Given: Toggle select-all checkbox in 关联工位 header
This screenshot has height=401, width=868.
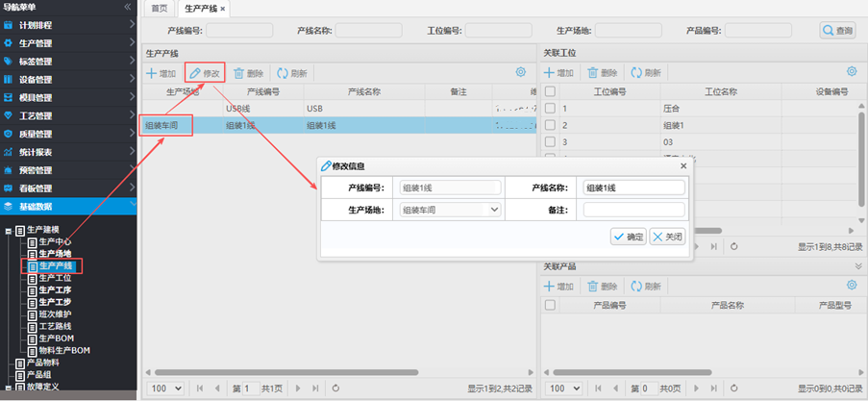Looking at the screenshot, I should coord(550,91).
